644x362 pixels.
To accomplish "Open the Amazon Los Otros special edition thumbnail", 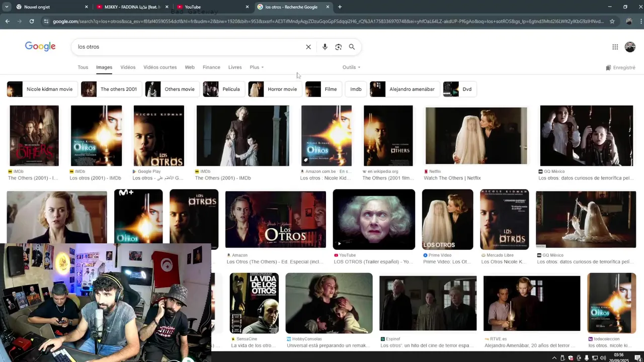I will [276, 220].
